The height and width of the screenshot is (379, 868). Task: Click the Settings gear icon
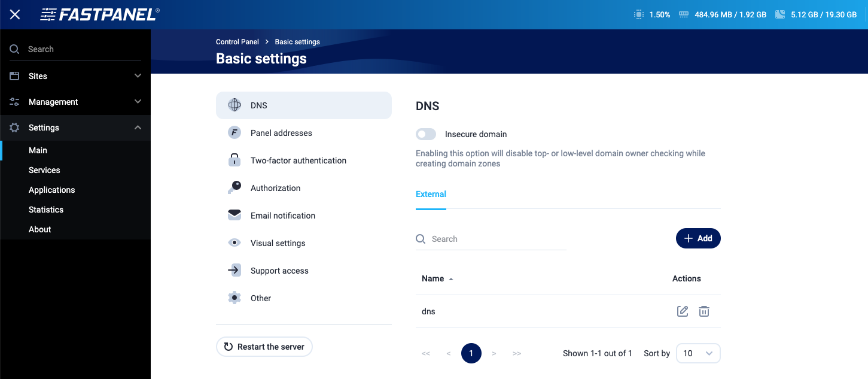click(14, 128)
